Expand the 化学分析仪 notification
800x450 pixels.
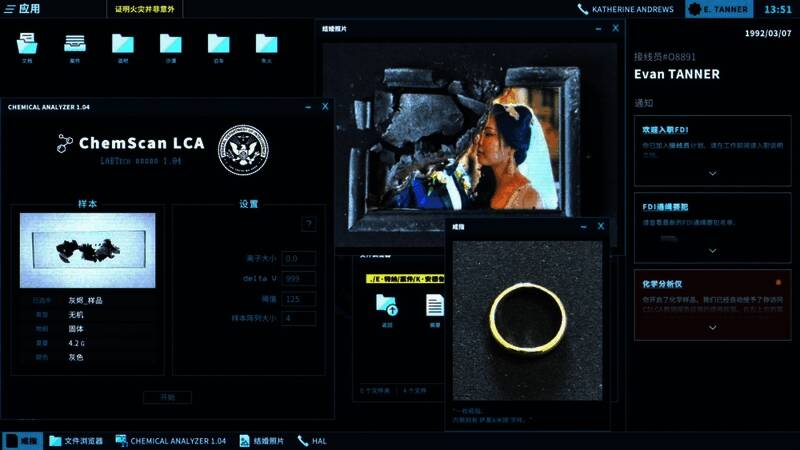pos(712,327)
